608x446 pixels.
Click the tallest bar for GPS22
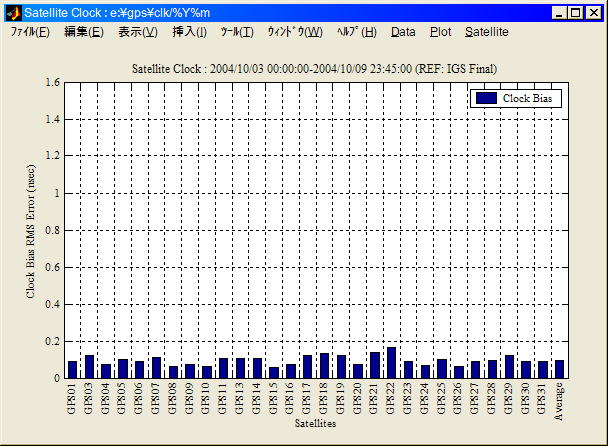(391, 363)
